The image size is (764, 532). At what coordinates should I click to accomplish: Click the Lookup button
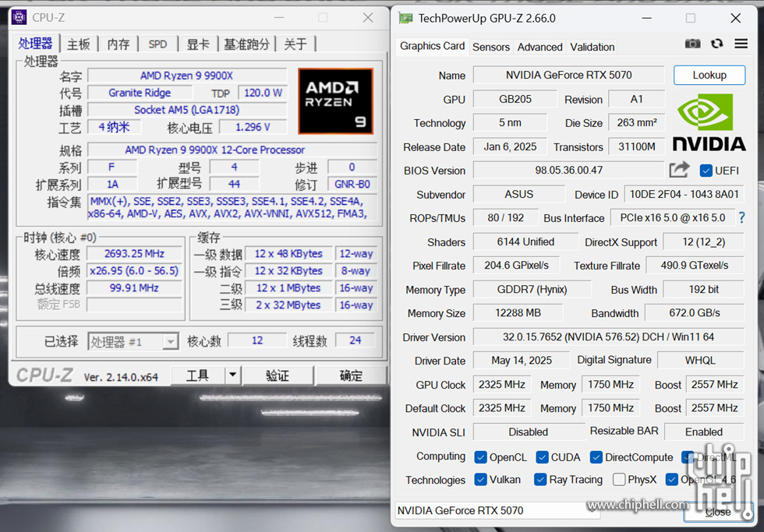point(709,75)
